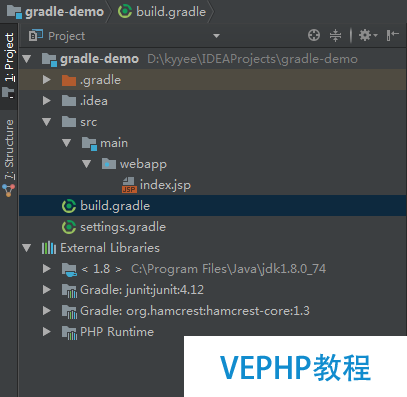This screenshot has height=397, width=407.
Task: Click the settings.gradle file icon
Action: (69, 227)
